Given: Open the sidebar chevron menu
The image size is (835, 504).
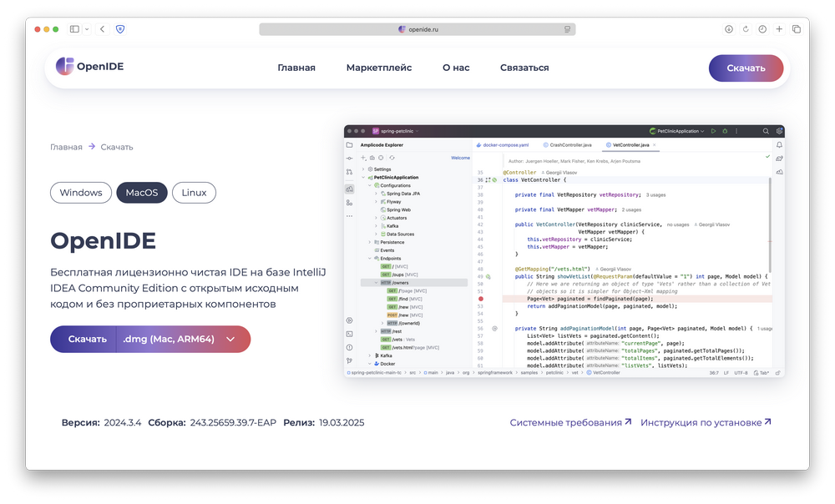Looking at the screenshot, I should pyautogui.click(x=87, y=29).
